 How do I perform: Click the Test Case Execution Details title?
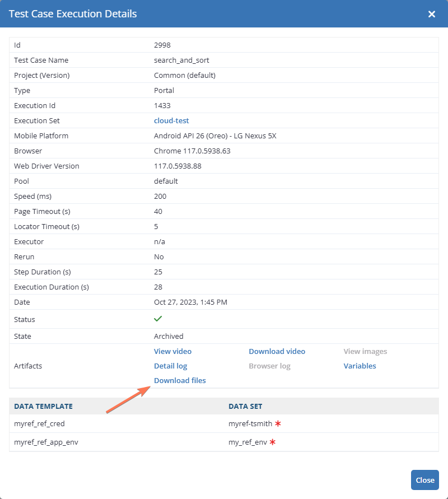point(73,14)
